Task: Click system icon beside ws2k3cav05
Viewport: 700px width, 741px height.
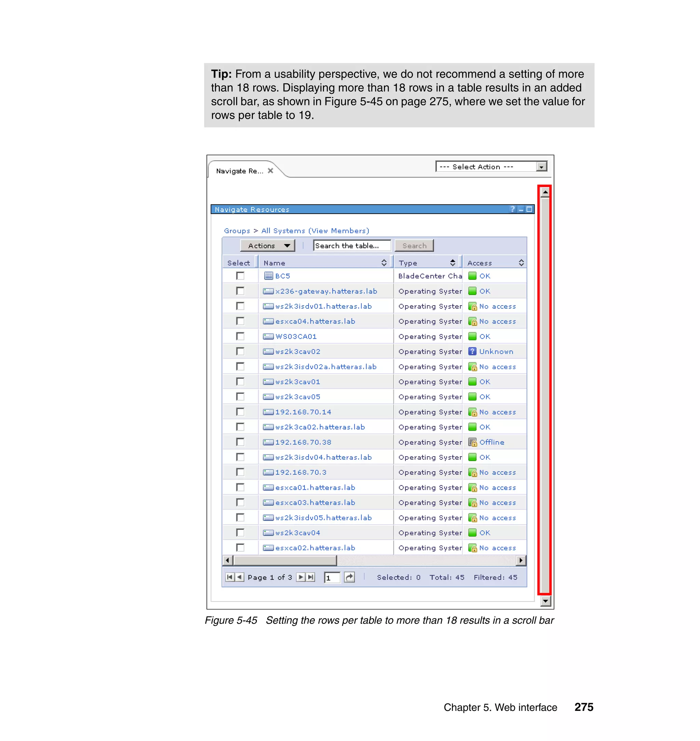Action: pyautogui.click(x=268, y=396)
